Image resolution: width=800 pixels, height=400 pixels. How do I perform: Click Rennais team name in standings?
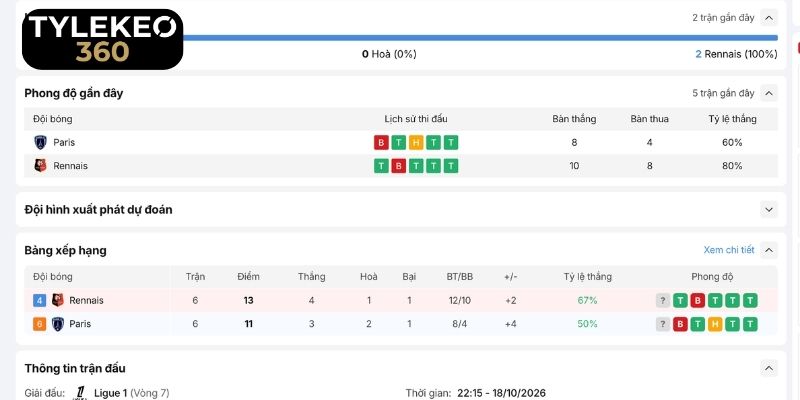coord(86,301)
